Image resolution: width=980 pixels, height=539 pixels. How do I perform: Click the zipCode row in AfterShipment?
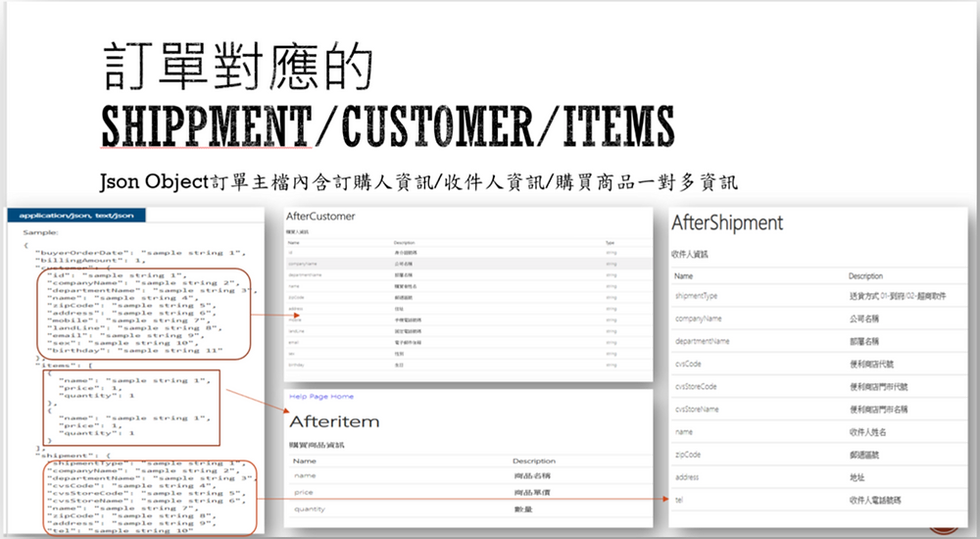tap(819, 455)
